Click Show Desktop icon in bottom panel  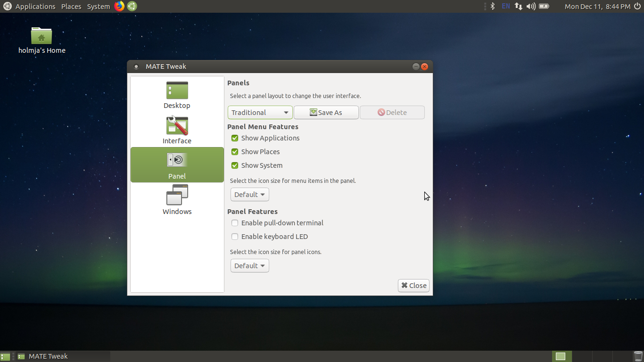(x=5, y=356)
